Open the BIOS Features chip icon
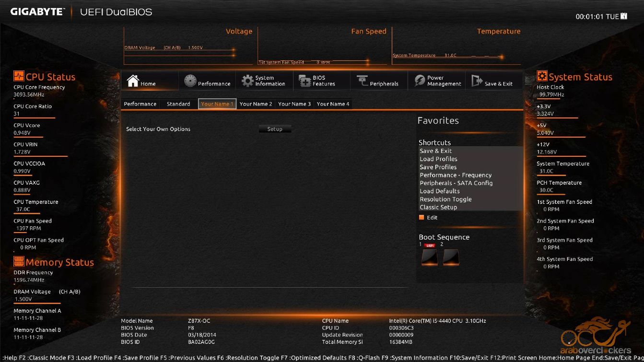Image resolution: width=644 pixels, height=362 pixels. (305, 81)
